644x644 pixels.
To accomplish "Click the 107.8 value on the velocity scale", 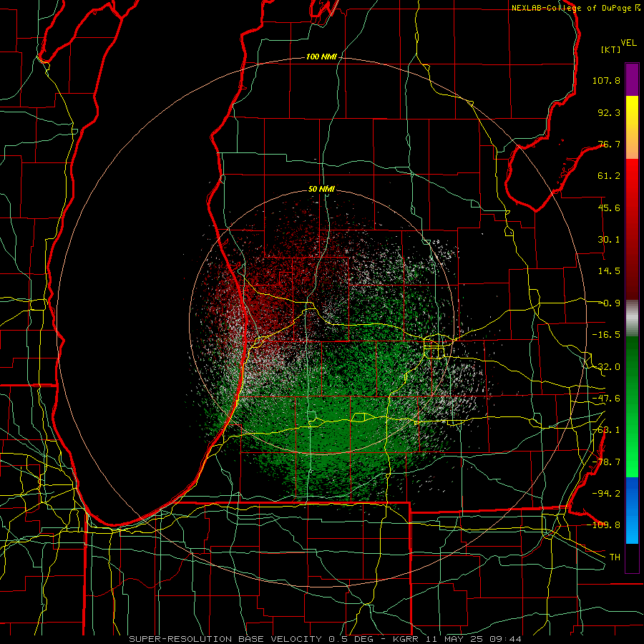I will point(606,80).
